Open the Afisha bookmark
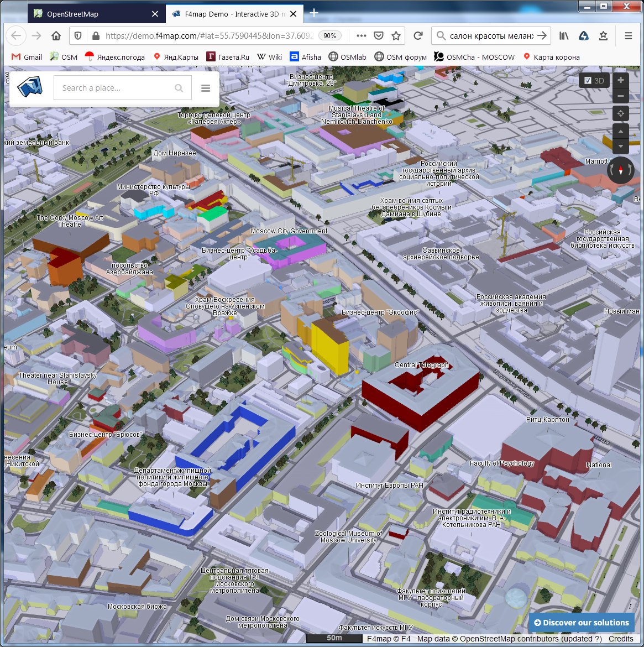The height and width of the screenshot is (647, 644). (x=305, y=57)
